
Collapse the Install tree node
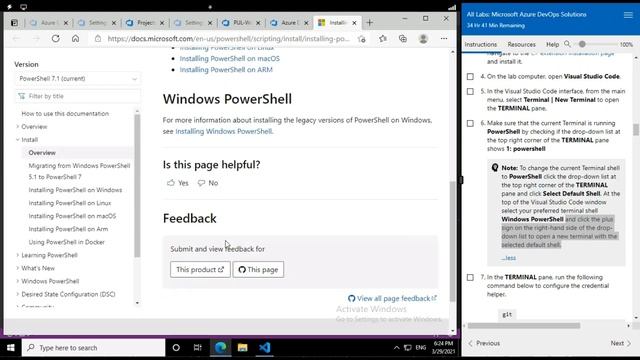(18, 140)
